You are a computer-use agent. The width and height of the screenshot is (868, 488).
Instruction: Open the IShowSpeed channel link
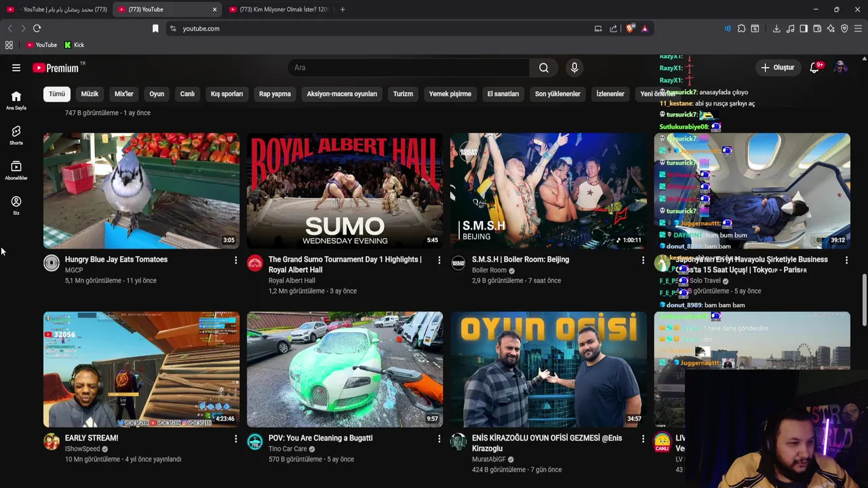coord(82,449)
